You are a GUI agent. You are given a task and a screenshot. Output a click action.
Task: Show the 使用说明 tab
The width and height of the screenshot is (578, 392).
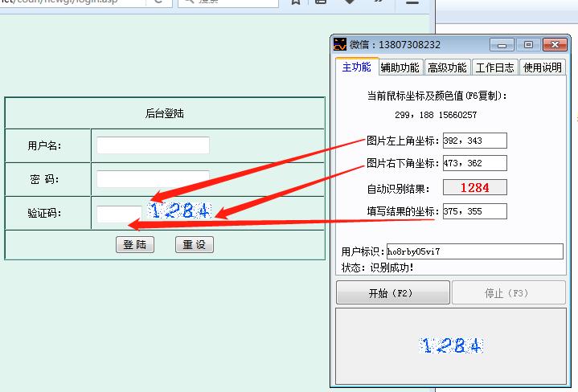click(x=543, y=67)
